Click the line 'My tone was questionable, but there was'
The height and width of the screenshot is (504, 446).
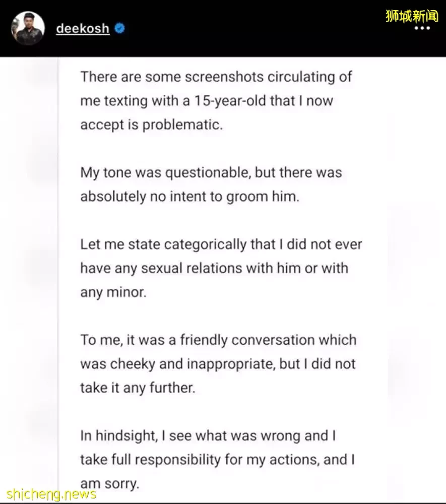click(x=211, y=172)
